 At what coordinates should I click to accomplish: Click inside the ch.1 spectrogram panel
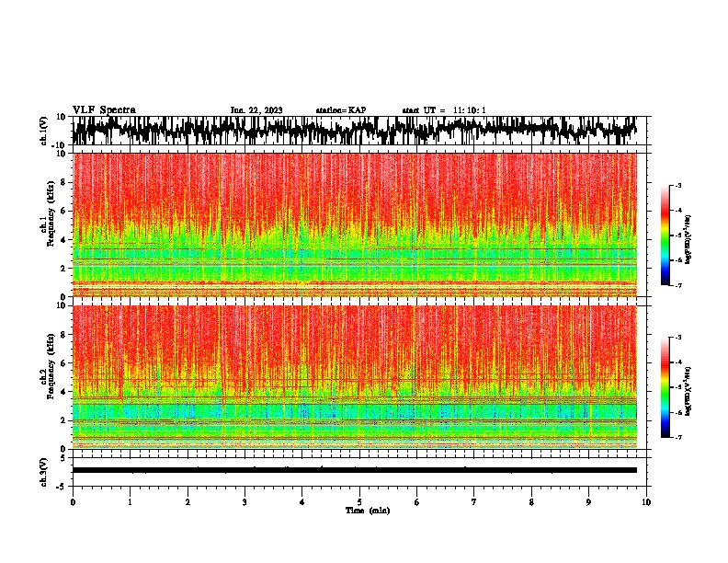click(355, 224)
